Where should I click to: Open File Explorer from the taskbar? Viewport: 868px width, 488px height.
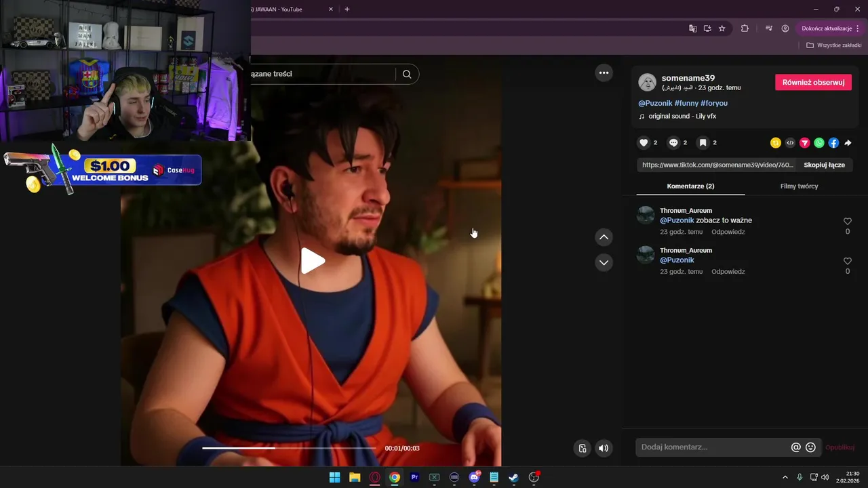[355, 477]
